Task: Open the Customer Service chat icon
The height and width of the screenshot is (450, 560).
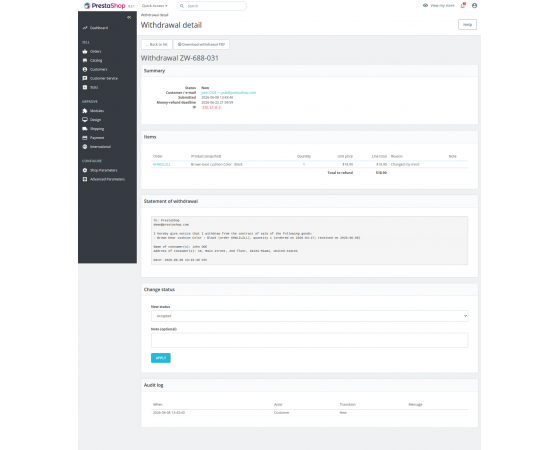Action: [x=85, y=78]
